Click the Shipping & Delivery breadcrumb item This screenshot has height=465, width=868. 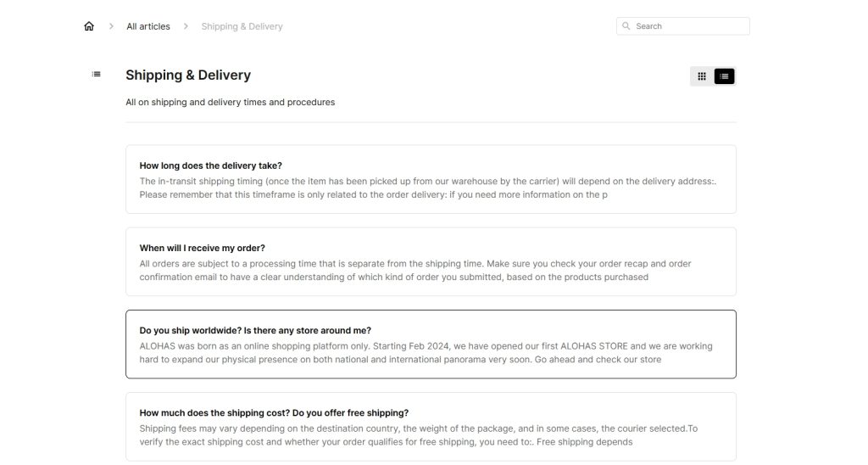click(242, 26)
